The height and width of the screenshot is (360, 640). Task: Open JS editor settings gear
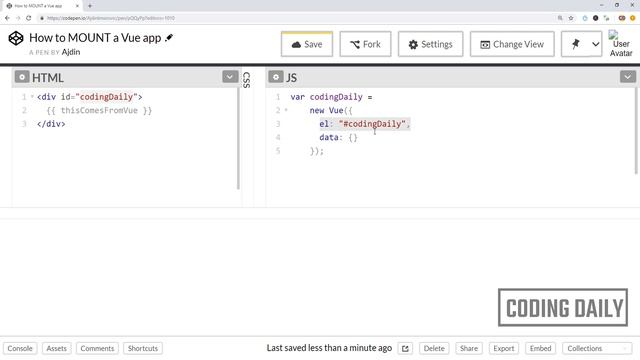point(276,77)
